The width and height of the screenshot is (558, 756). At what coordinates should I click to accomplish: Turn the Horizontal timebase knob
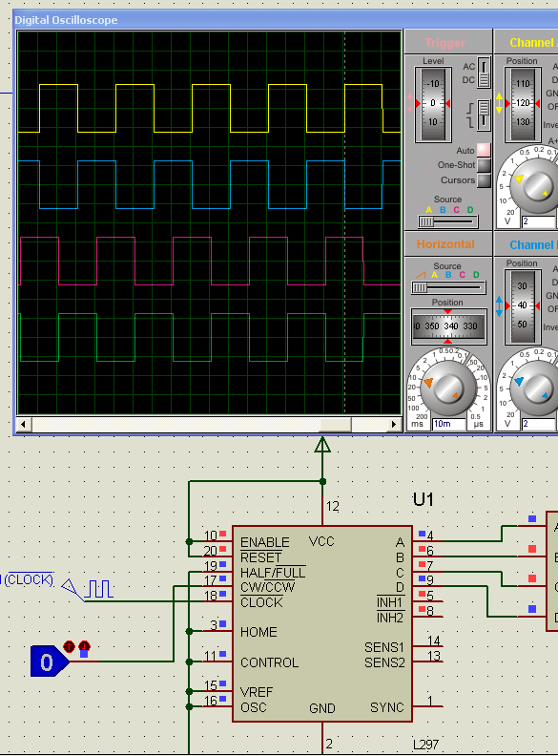click(448, 388)
